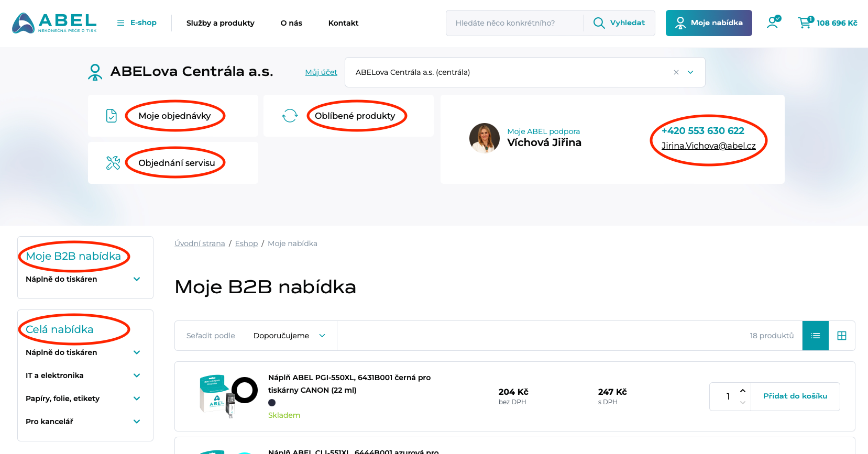Click the user account icon in header

tap(774, 22)
